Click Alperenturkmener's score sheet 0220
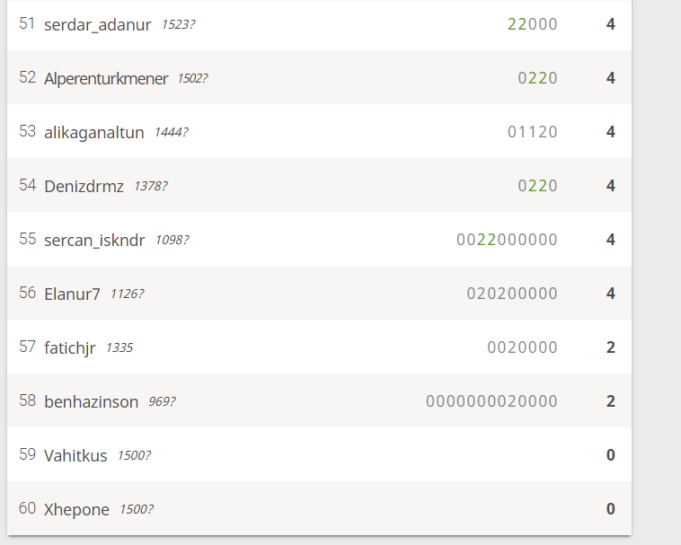 click(537, 78)
